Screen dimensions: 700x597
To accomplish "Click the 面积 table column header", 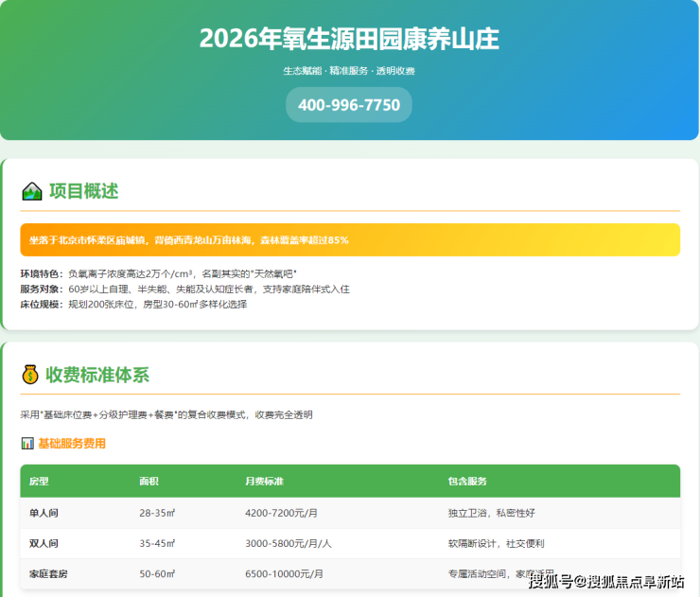I will [x=149, y=482].
